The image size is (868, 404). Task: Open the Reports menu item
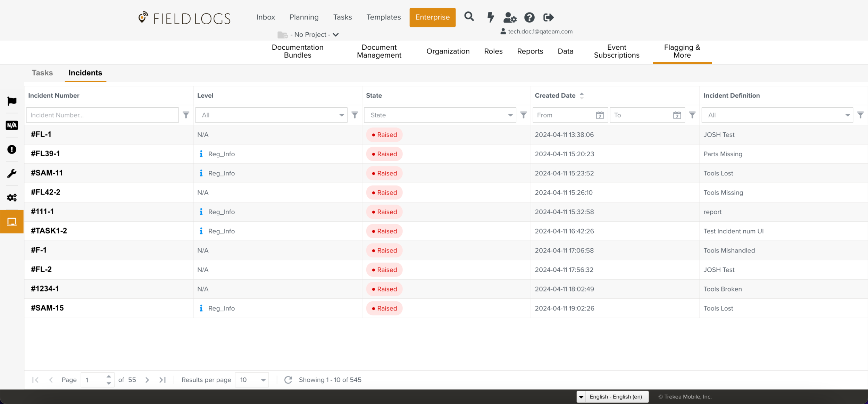tap(530, 51)
